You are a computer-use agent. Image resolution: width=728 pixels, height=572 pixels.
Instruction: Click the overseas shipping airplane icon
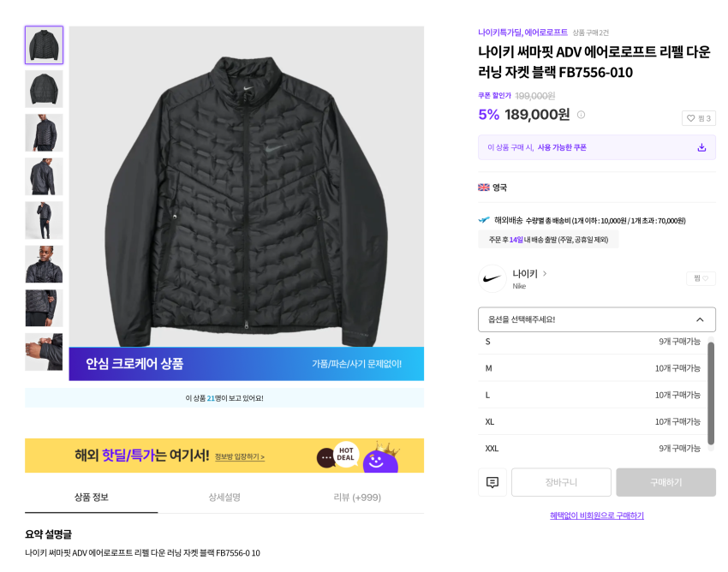(x=485, y=220)
